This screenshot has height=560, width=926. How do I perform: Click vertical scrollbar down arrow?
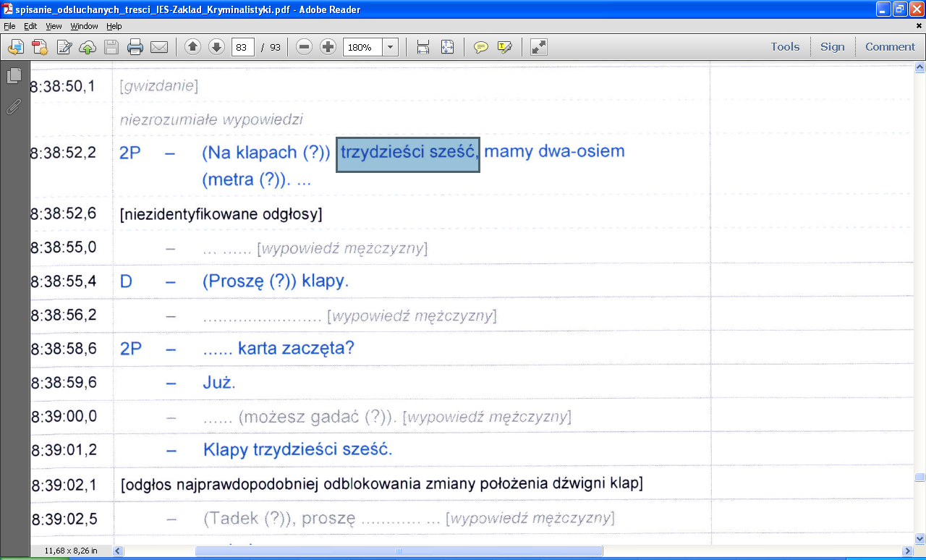(919, 538)
